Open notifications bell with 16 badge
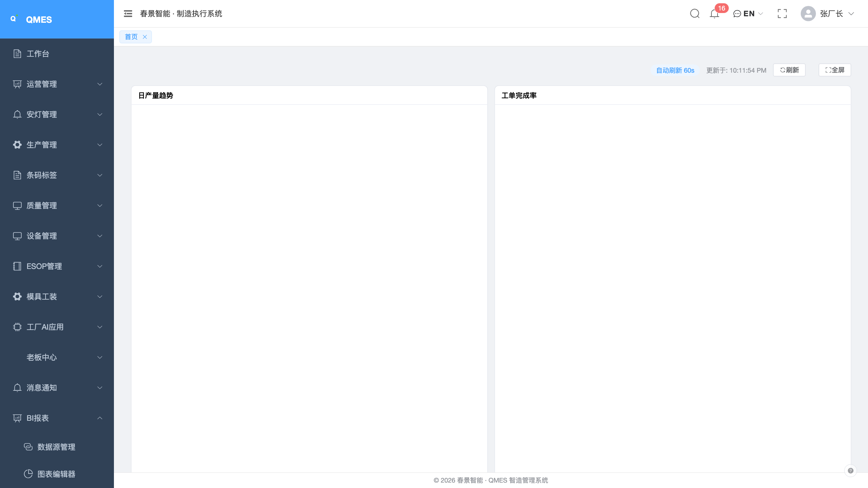868x488 pixels. (x=715, y=14)
